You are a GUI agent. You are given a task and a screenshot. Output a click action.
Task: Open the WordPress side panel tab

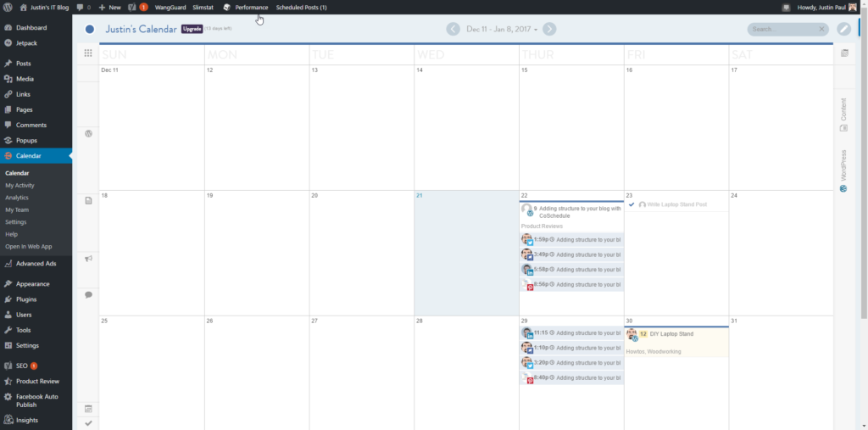[x=843, y=170]
